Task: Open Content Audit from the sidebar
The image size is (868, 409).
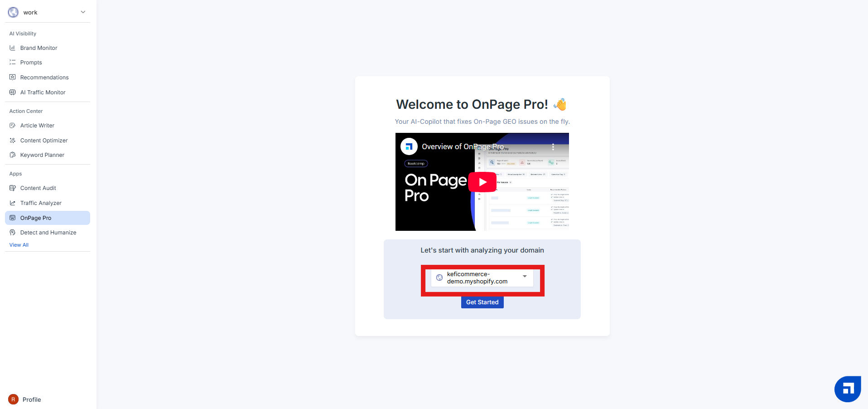Action: [38, 188]
